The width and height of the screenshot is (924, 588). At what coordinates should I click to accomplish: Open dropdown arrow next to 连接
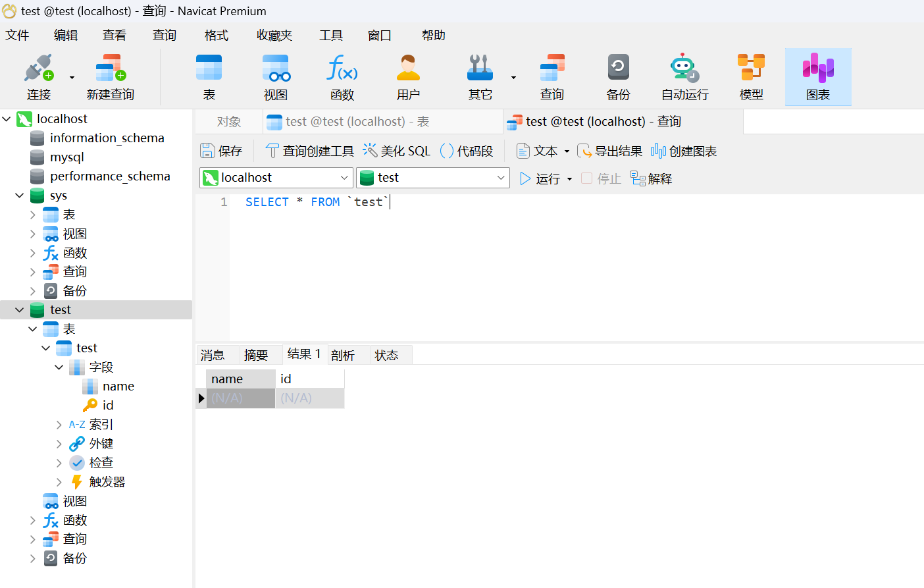tap(72, 78)
